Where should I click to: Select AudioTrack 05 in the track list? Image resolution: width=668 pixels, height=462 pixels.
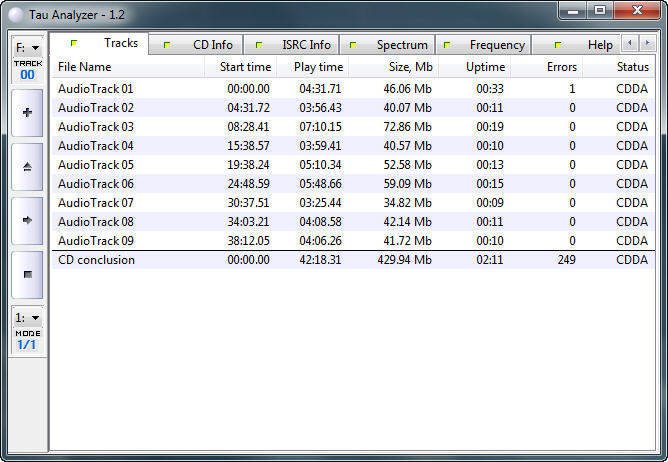click(96, 165)
